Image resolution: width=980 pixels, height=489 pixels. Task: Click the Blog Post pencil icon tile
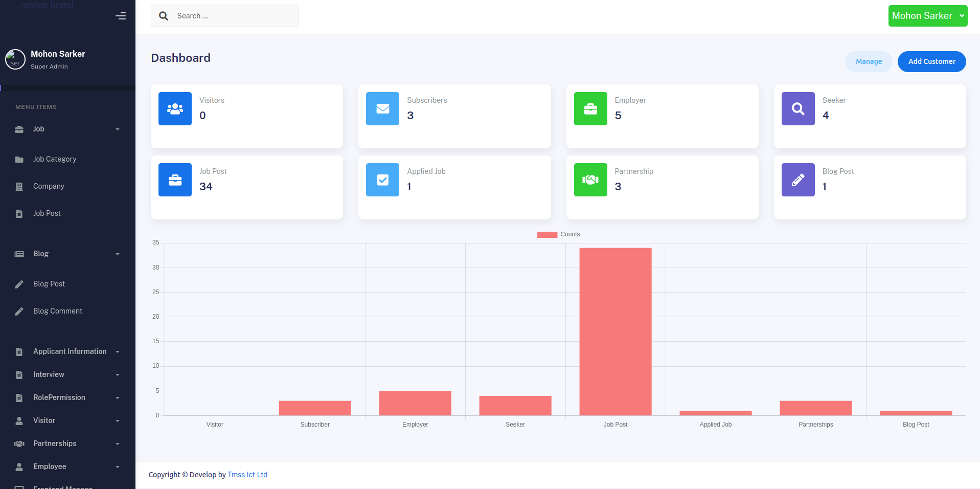[798, 180]
